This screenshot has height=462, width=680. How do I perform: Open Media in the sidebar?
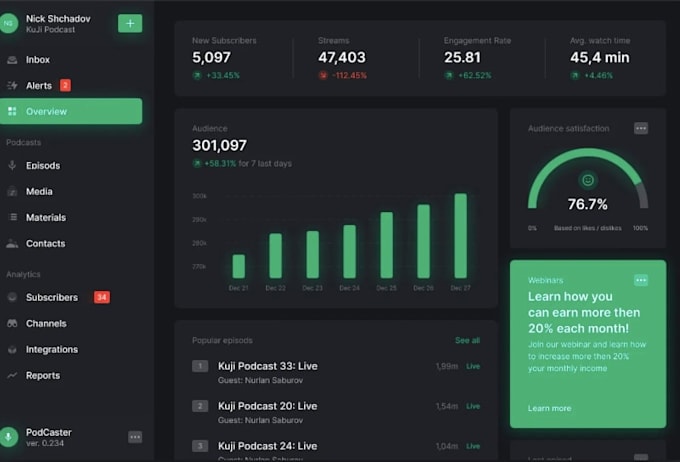tap(39, 192)
